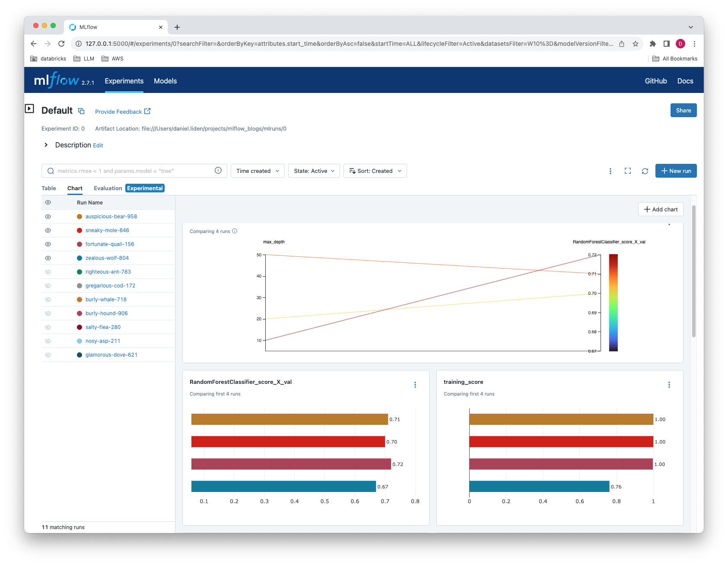
Task: Refresh the runs list
Action: (x=645, y=171)
